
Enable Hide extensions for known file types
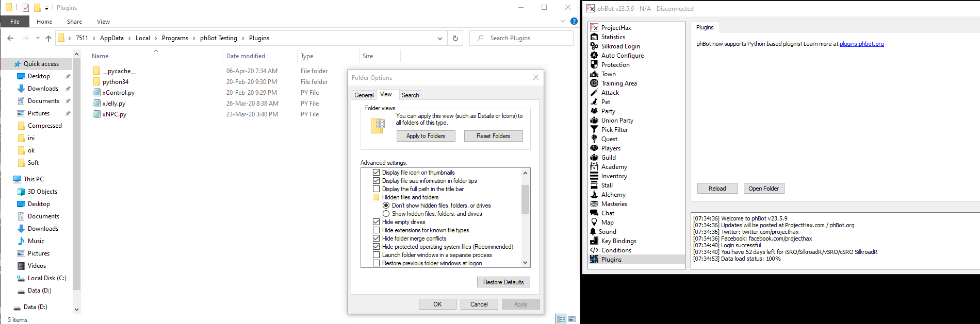click(377, 230)
